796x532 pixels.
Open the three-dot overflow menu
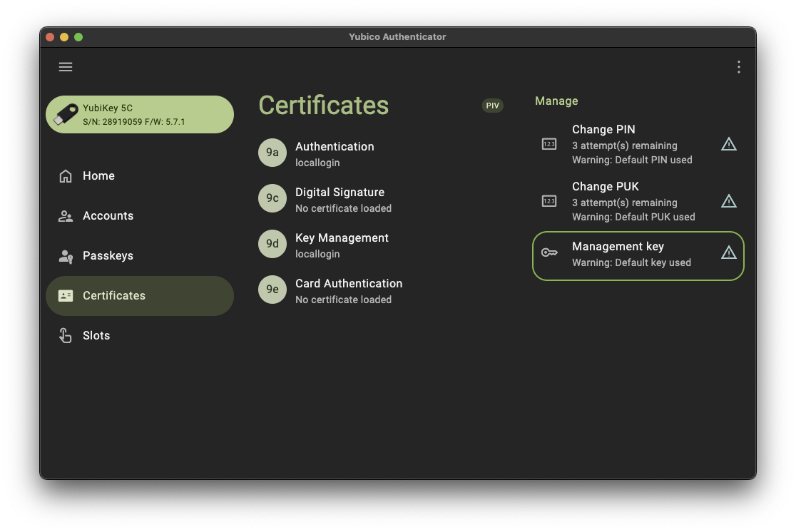[x=739, y=67]
